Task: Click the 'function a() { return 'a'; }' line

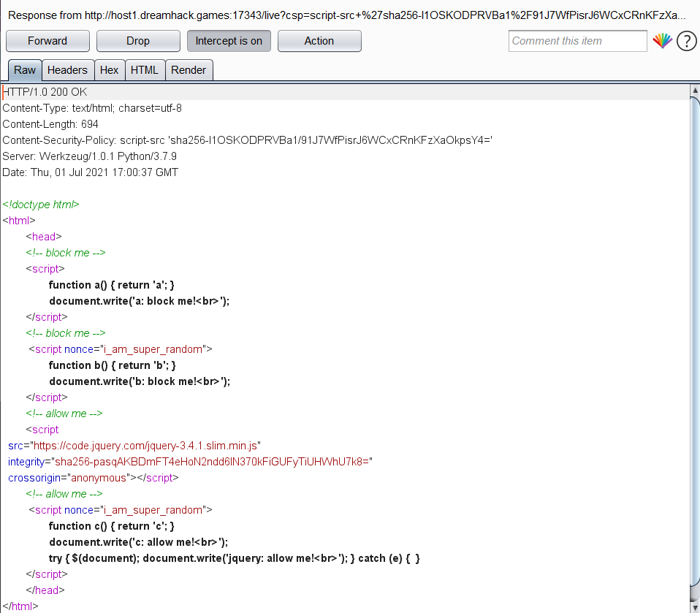Action: (x=112, y=285)
